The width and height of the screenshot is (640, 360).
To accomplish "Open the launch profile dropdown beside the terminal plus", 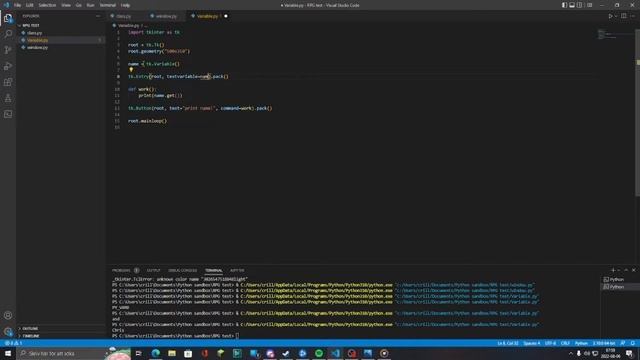I will click(619, 270).
